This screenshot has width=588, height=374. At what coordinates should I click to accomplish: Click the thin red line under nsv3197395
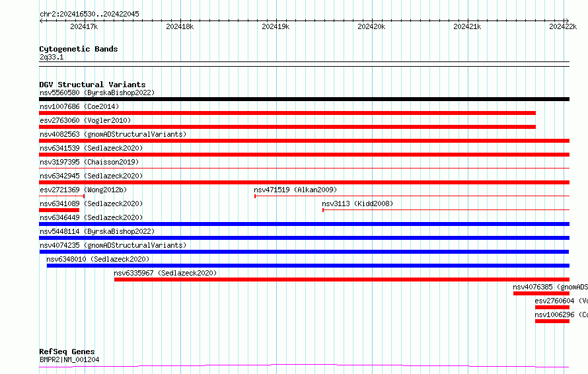tap(304, 168)
